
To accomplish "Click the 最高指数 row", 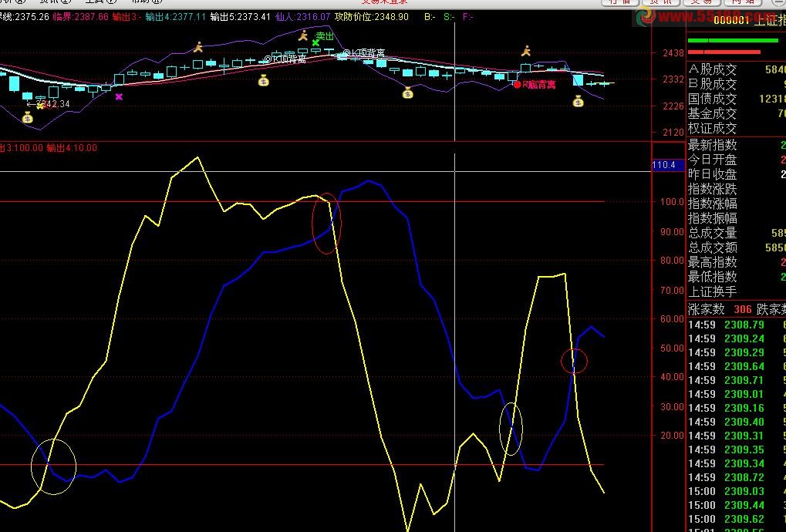I will pyautogui.click(x=737, y=262).
